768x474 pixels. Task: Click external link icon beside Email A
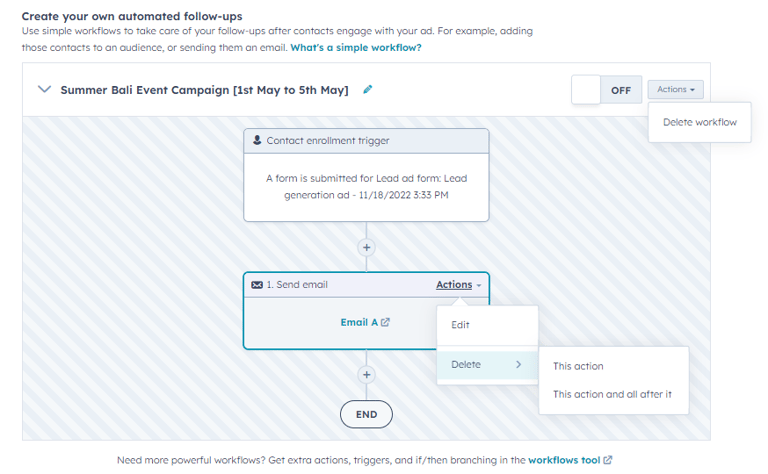386,322
